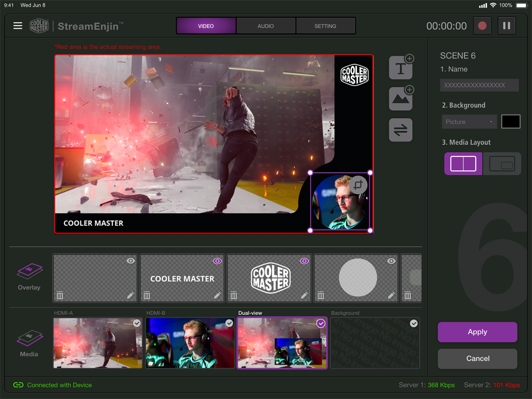The image size is (532, 399).
Task: Select the HDMI-A media thumbnail
Action: 98,343
